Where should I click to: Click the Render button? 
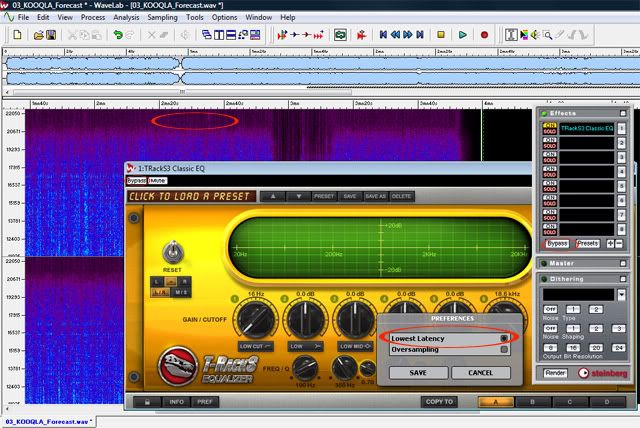pyautogui.click(x=555, y=373)
